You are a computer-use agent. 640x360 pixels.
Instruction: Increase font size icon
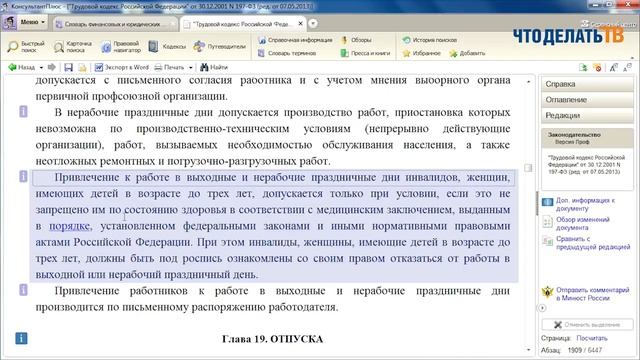pyautogui.click(x=613, y=68)
